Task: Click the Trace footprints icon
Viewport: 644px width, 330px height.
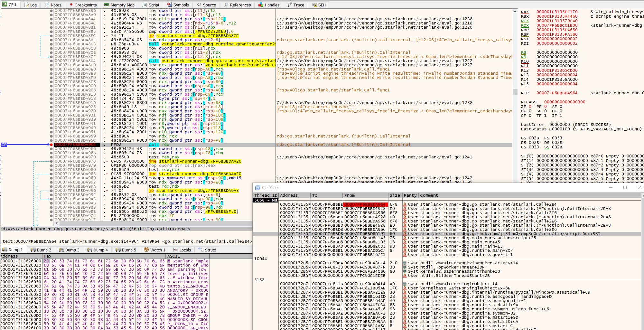Action: coord(289,5)
